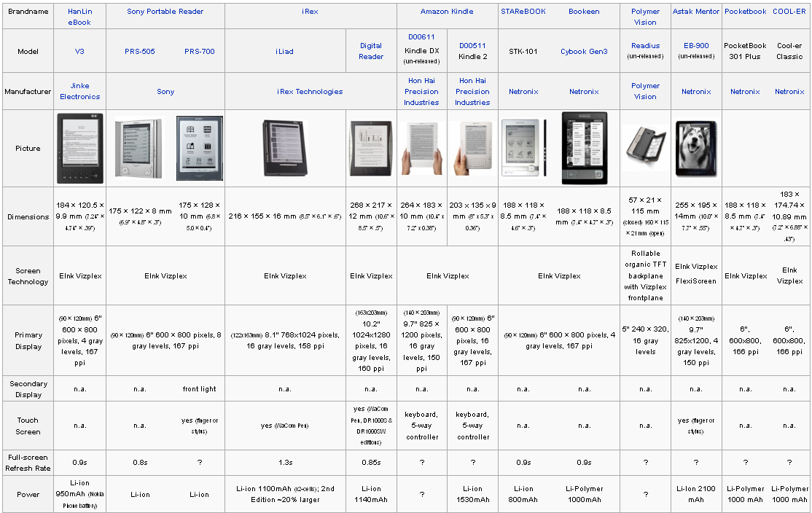Click the Jinke Electronics manufacturer link
The image size is (812, 513).
[x=79, y=91]
